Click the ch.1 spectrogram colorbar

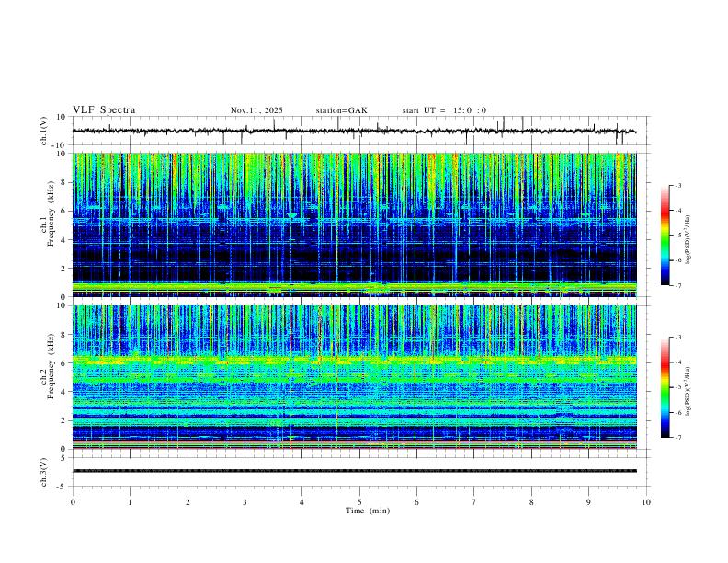(x=665, y=236)
